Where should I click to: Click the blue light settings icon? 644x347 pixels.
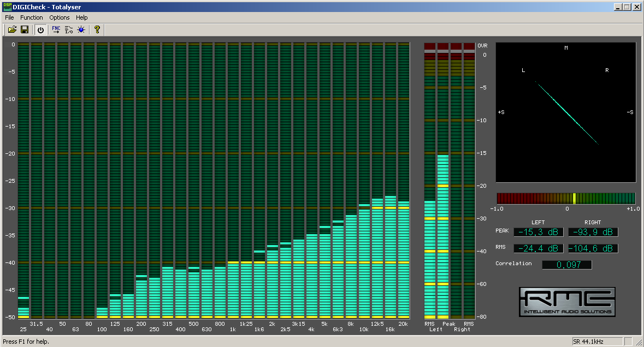click(81, 29)
